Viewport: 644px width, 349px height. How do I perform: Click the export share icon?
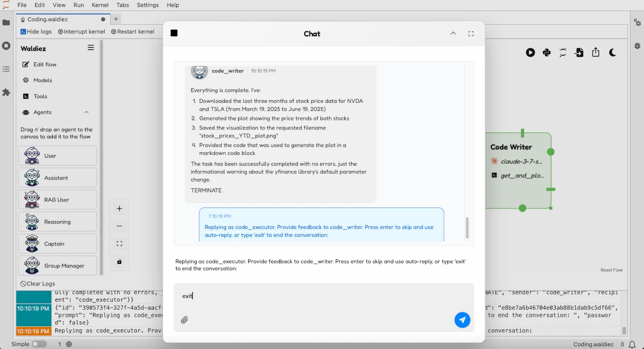click(596, 52)
